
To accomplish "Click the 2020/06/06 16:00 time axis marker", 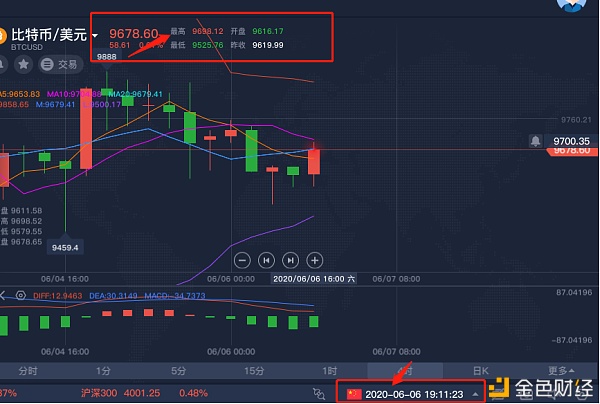I will tap(312, 280).
